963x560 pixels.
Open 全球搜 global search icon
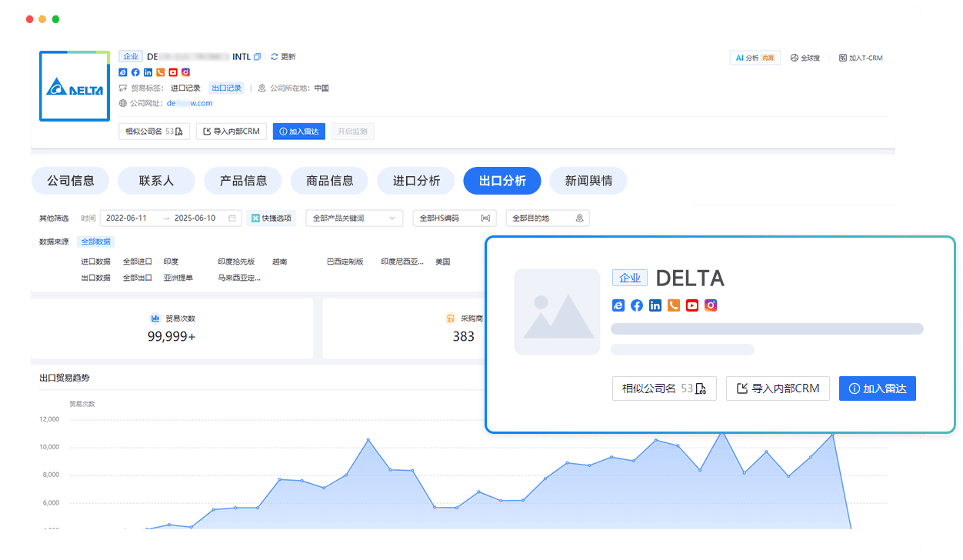click(795, 57)
